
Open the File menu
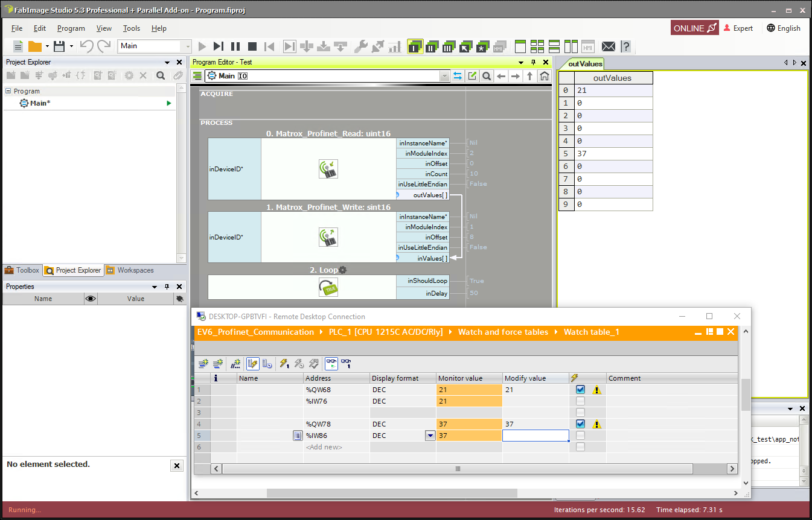[x=17, y=28]
